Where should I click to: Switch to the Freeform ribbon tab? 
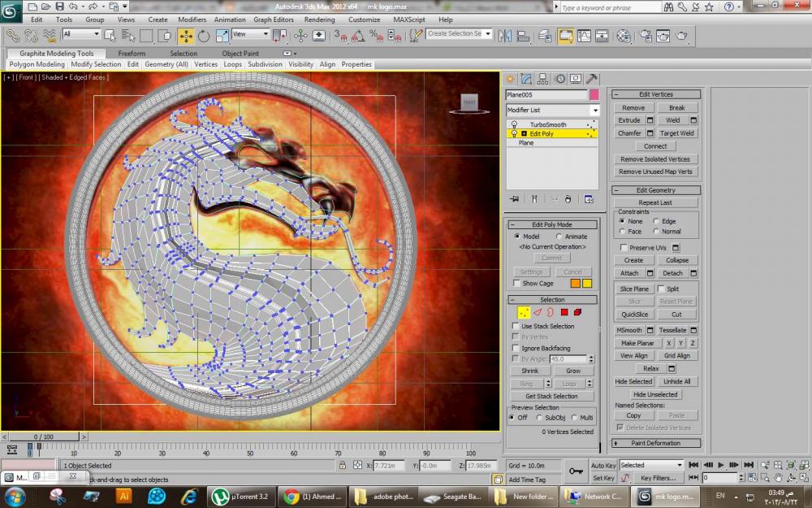click(x=132, y=54)
